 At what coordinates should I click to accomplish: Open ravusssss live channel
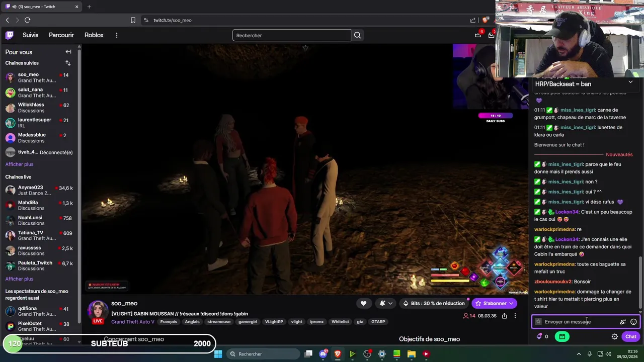pyautogui.click(x=39, y=251)
